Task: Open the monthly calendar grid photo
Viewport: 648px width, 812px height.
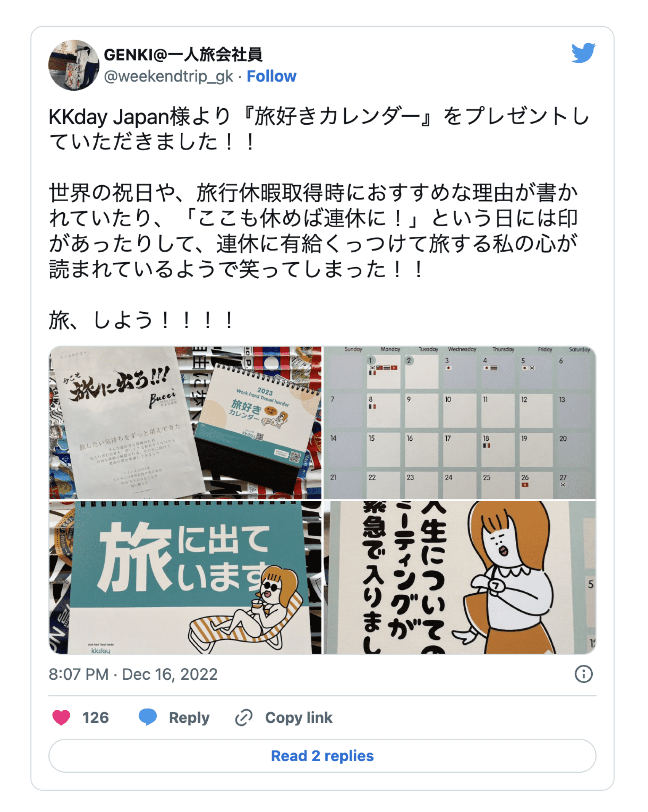Action: pyautogui.click(x=460, y=422)
